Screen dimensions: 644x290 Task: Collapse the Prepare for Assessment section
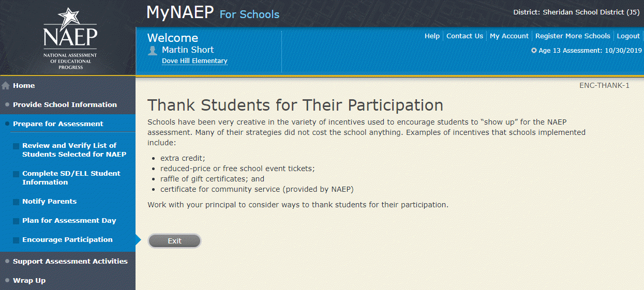tap(58, 124)
